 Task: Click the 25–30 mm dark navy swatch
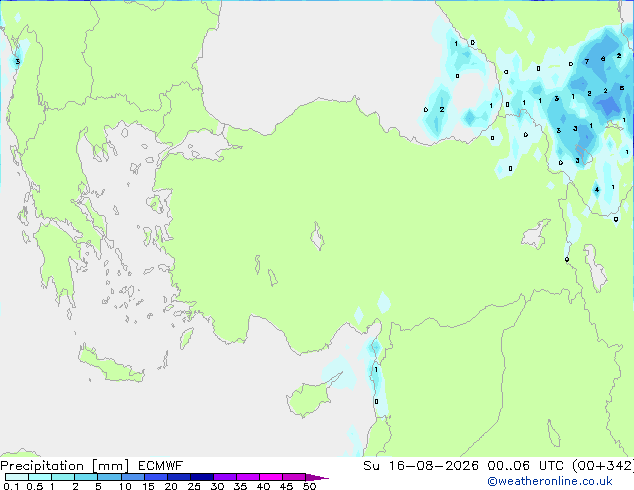point(201,477)
